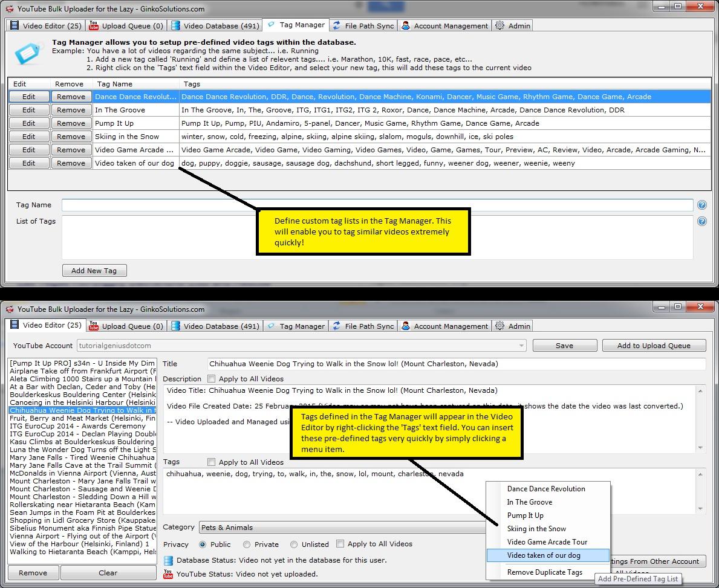Screen dimensions: 719x588
Task: Click in the Tag Name input field
Action: (x=377, y=205)
